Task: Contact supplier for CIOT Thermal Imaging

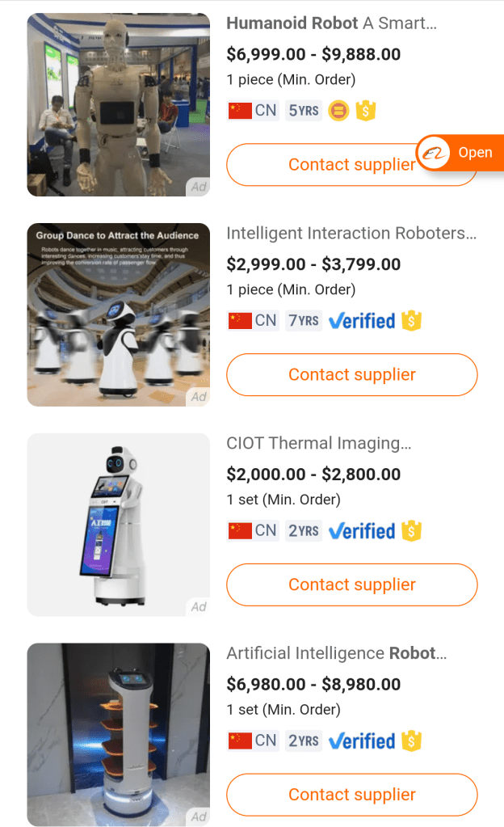Action: pyautogui.click(x=352, y=584)
